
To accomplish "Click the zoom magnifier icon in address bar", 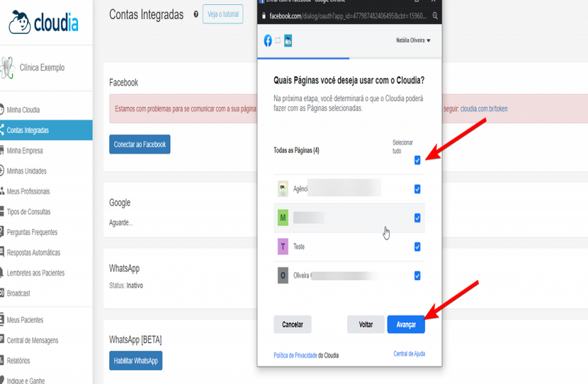I will coord(435,16).
